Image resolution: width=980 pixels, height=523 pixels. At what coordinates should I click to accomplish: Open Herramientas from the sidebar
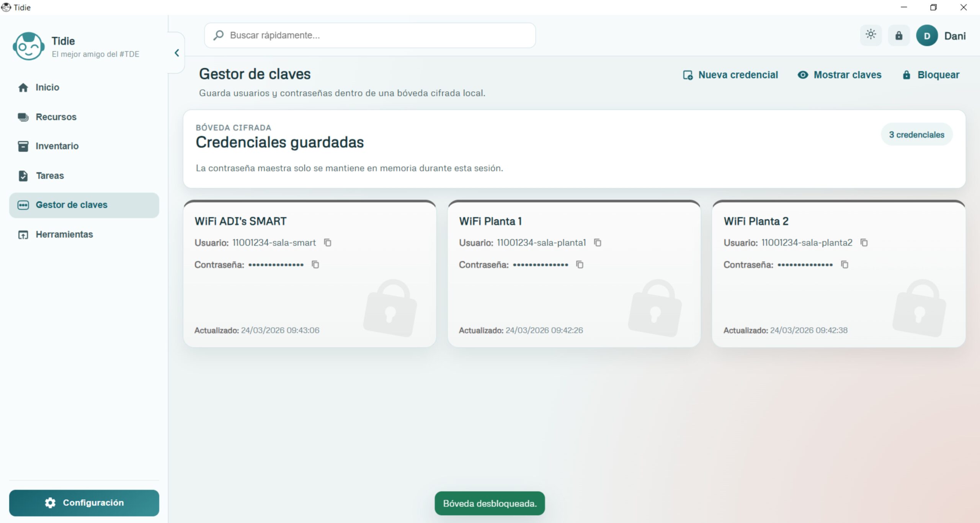[x=64, y=234]
